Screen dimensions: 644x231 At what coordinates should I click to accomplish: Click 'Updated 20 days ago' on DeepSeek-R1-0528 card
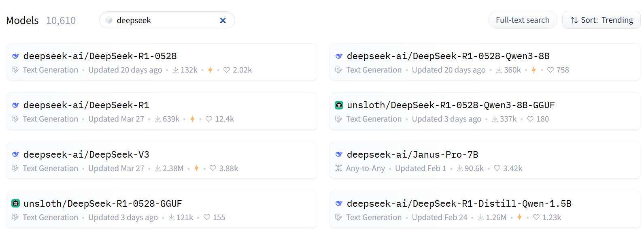(x=125, y=70)
